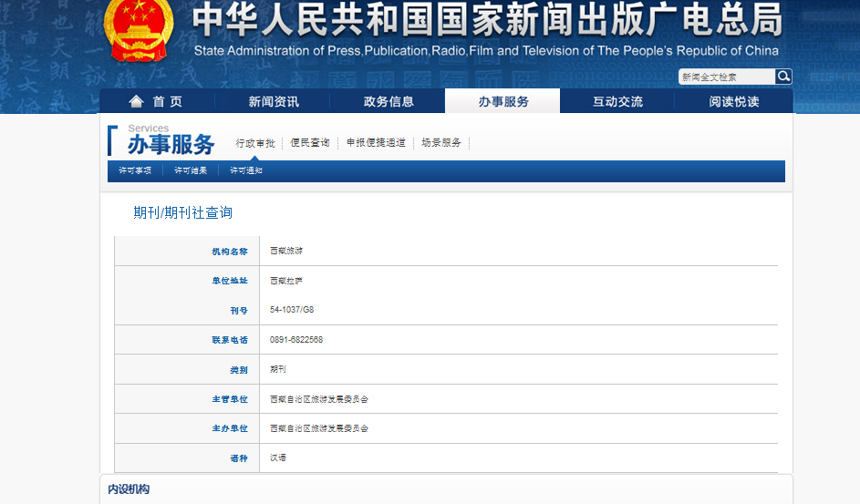Select 许可事项 in the blue bar
The width and height of the screenshot is (860, 504).
pyautogui.click(x=135, y=170)
